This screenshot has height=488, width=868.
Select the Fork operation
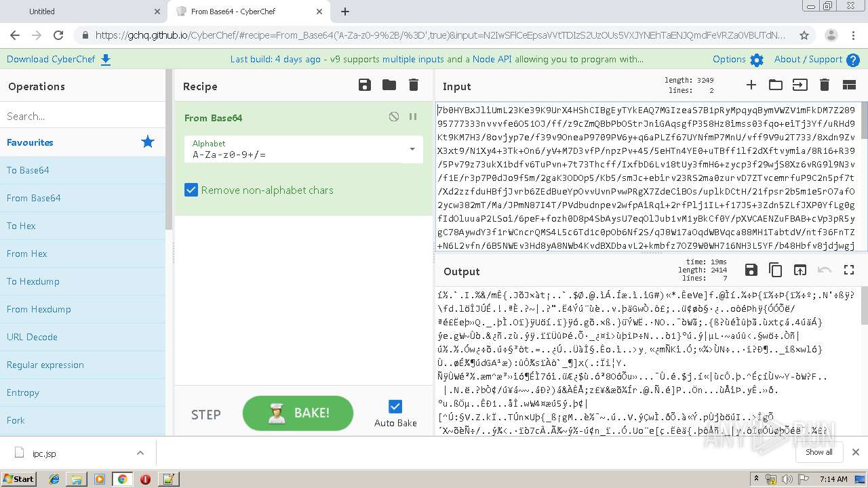(83, 420)
